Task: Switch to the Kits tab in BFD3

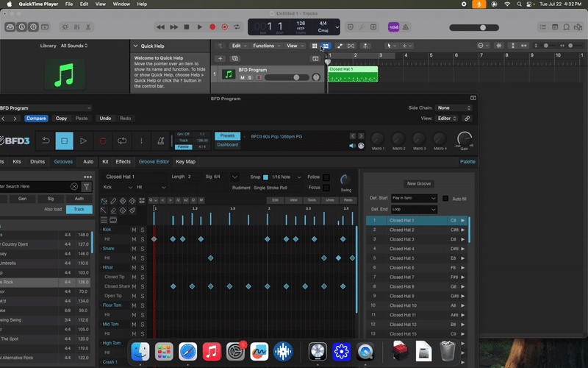Action: 17,161
